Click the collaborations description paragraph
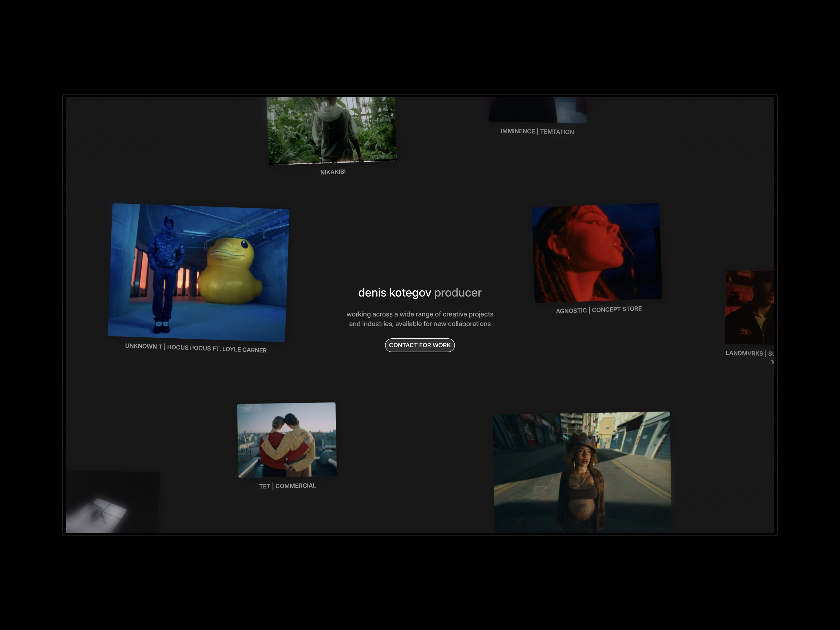 pyautogui.click(x=420, y=319)
